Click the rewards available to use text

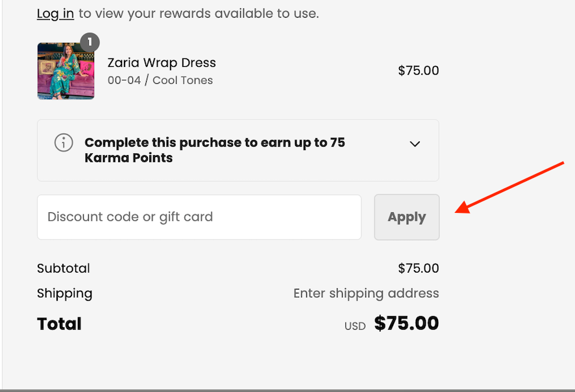[x=199, y=14]
